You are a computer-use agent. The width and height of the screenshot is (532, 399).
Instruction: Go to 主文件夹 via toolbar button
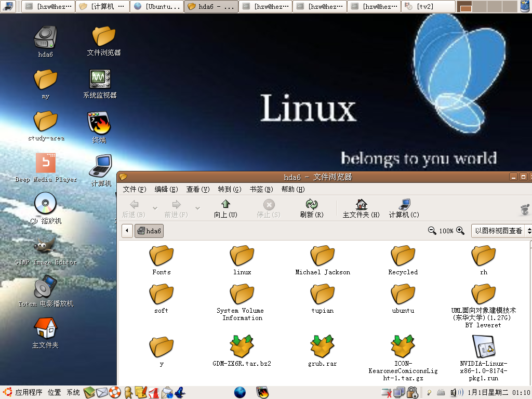click(361, 209)
